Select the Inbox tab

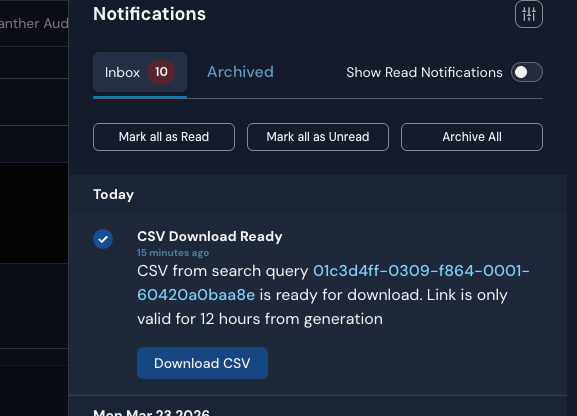click(x=140, y=72)
